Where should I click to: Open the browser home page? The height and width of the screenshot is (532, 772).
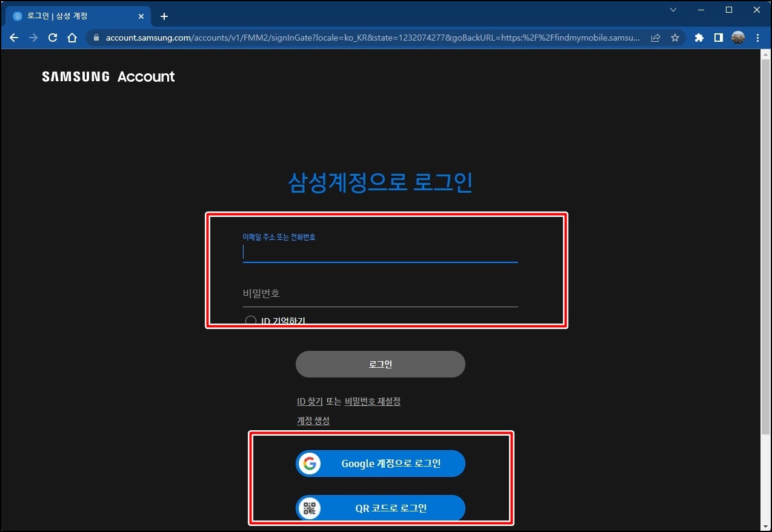click(x=72, y=38)
